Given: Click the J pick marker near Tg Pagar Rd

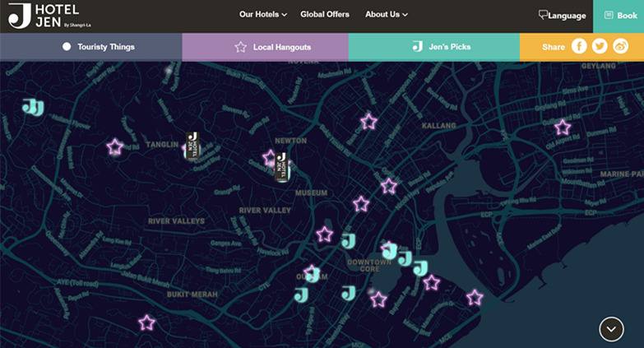Looking at the screenshot, I should [301, 295].
